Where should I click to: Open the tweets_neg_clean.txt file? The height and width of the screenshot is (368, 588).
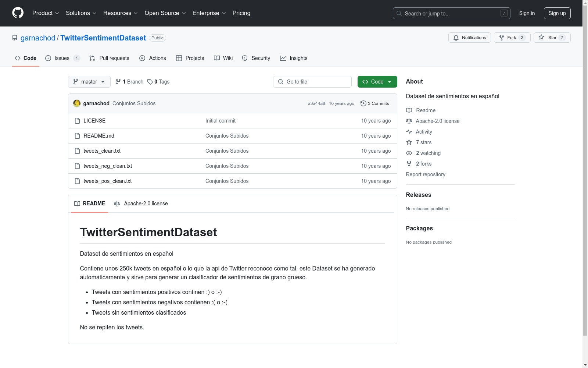tap(108, 166)
